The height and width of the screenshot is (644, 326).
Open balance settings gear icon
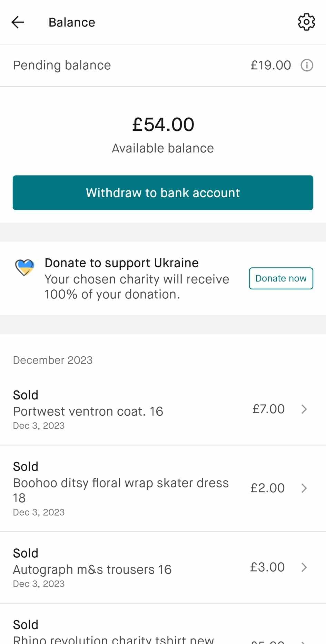(x=306, y=22)
